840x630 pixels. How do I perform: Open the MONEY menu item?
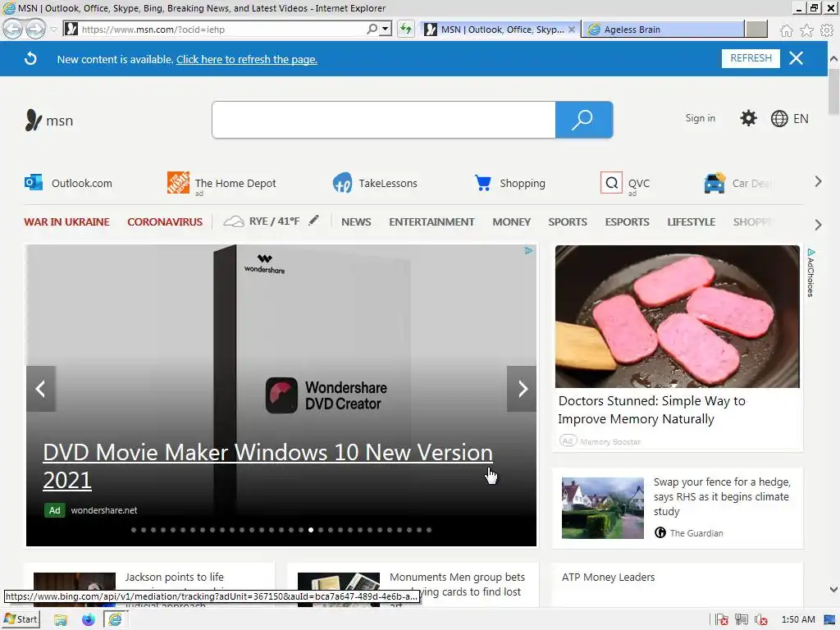pyautogui.click(x=512, y=221)
